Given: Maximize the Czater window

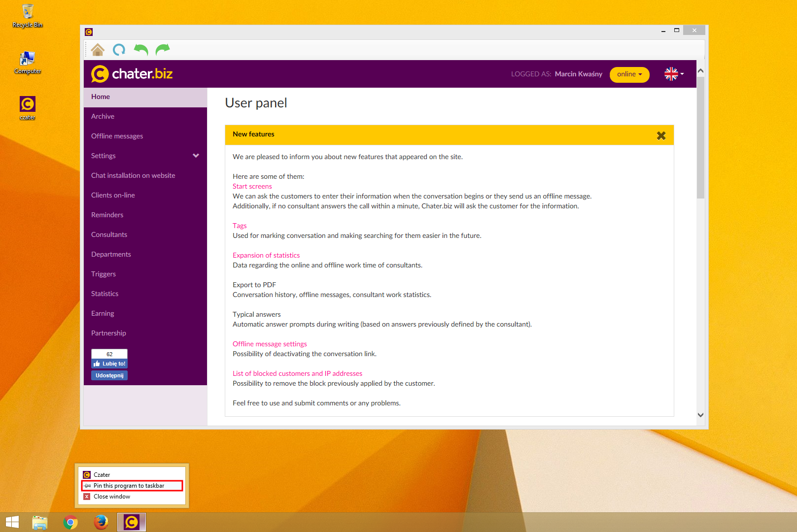Looking at the screenshot, I should click(677, 31).
